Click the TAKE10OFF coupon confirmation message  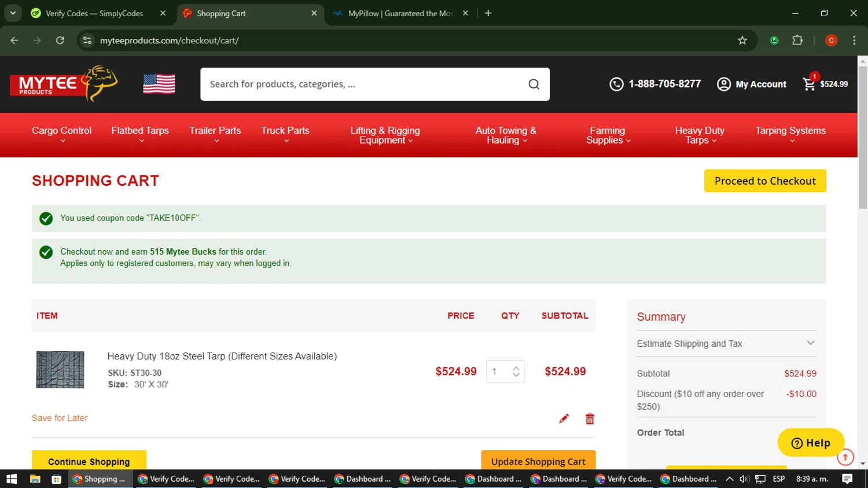(429, 218)
